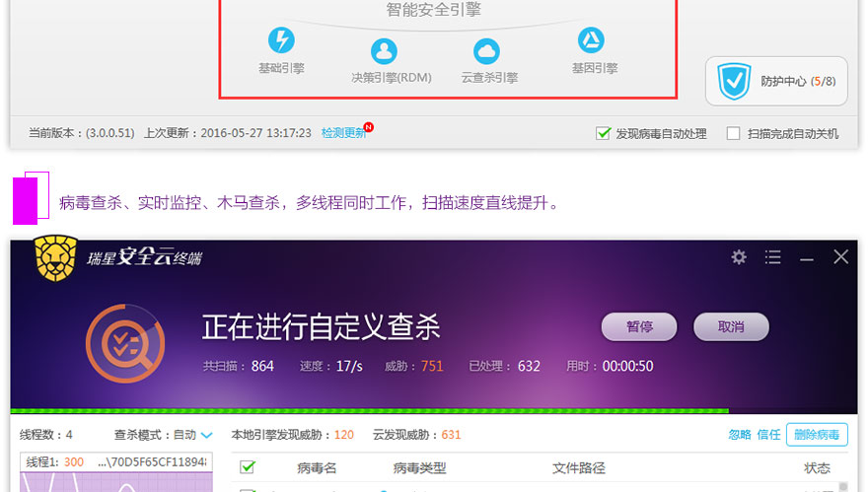Screen dimensions: 868x492
Task: Click the 检测更新 link
Action: 343,133
